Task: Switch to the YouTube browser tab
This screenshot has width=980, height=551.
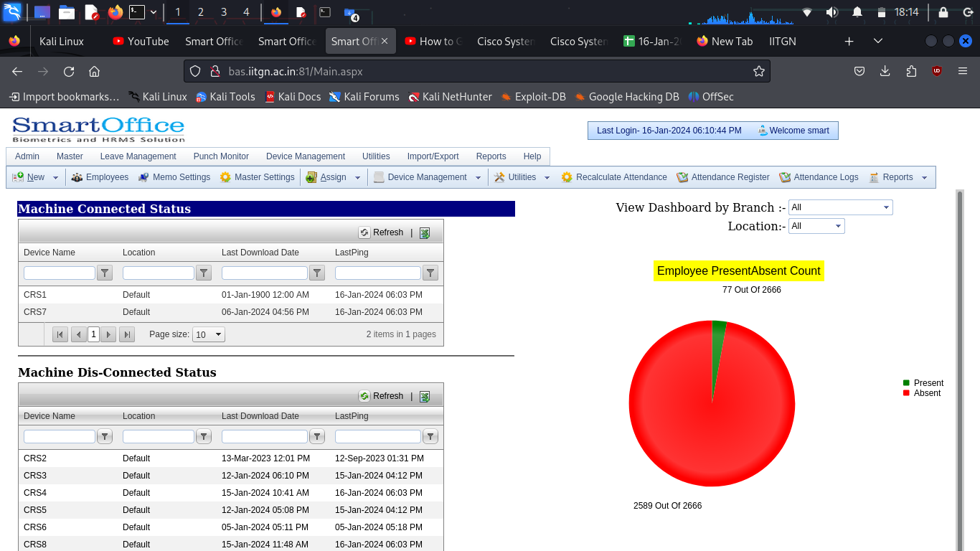Action: pyautogui.click(x=141, y=41)
